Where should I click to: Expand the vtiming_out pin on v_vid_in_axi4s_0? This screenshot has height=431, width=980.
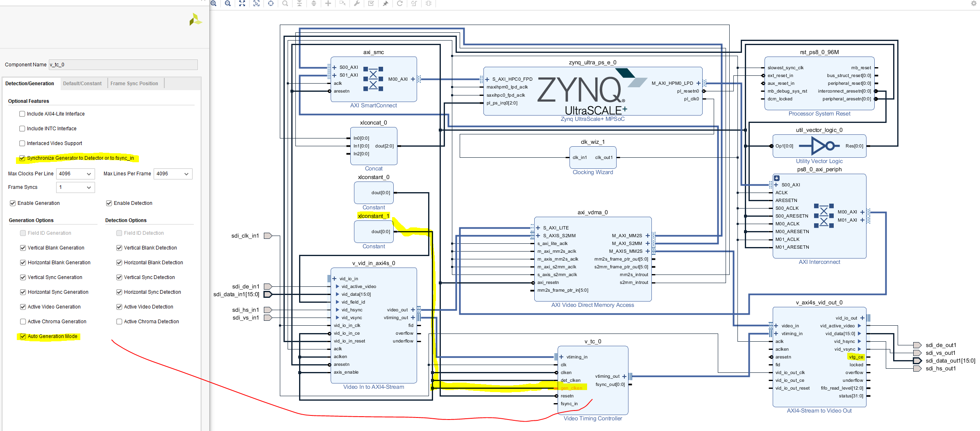coord(413,318)
